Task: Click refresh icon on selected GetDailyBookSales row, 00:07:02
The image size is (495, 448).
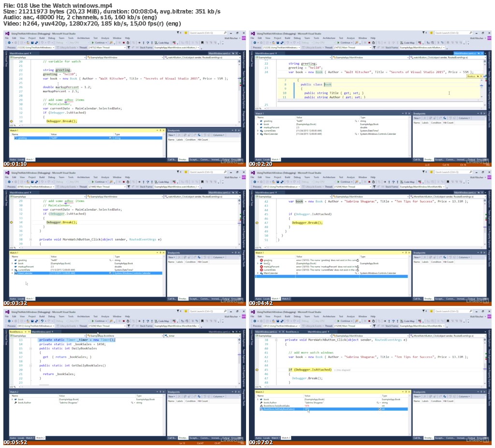Action: (379, 409)
